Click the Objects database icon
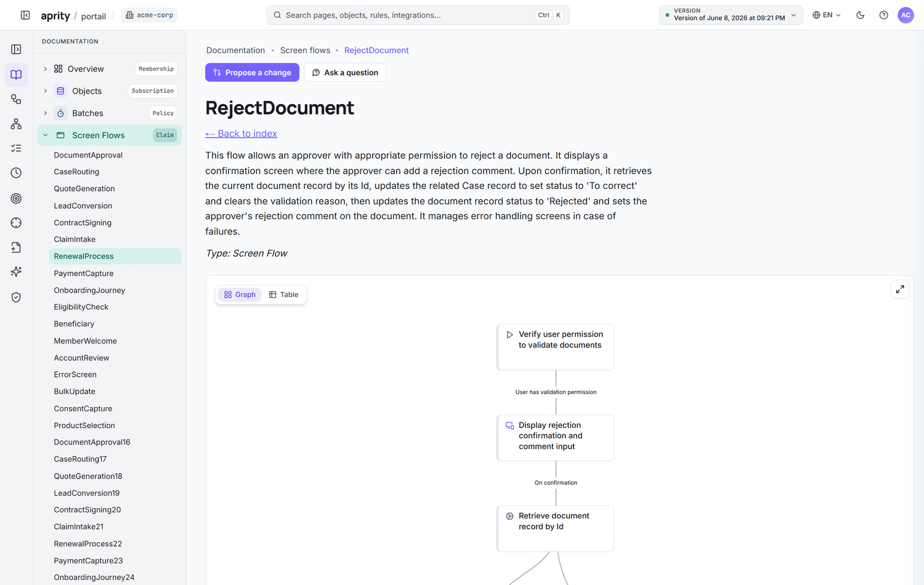Viewport: 924px width, 585px height. click(x=60, y=91)
